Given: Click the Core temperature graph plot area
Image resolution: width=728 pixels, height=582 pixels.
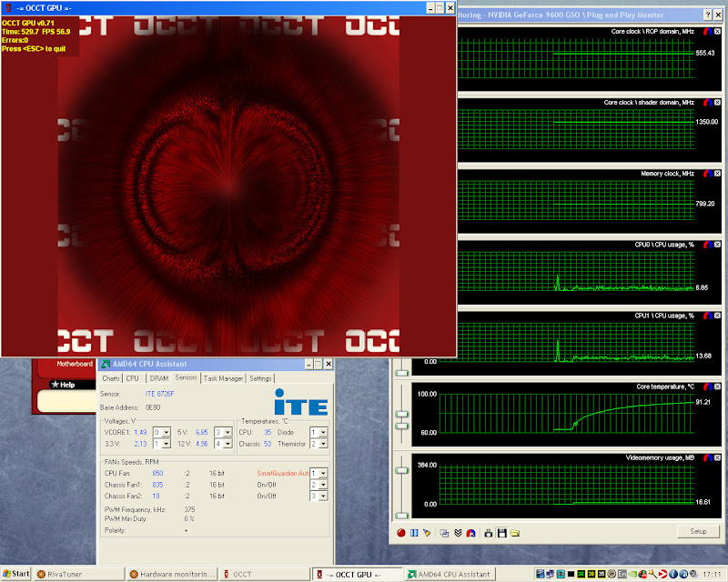Looking at the screenshot, I should pyautogui.click(x=566, y=413).
